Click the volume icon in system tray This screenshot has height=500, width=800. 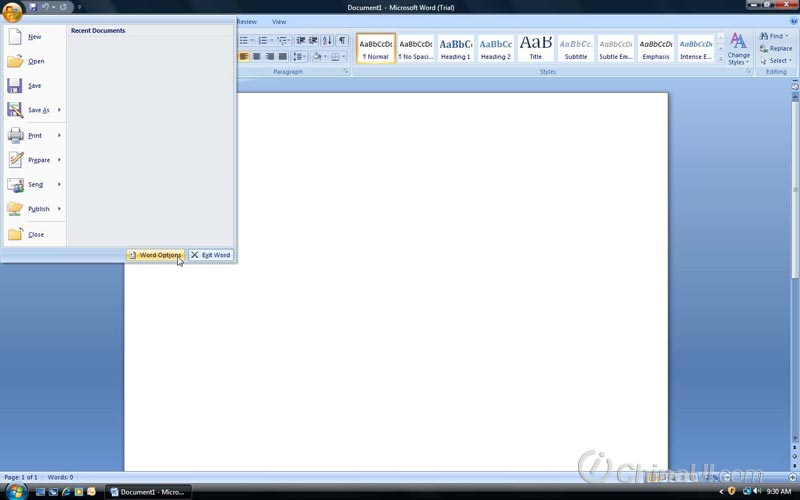tap(757, 491)
